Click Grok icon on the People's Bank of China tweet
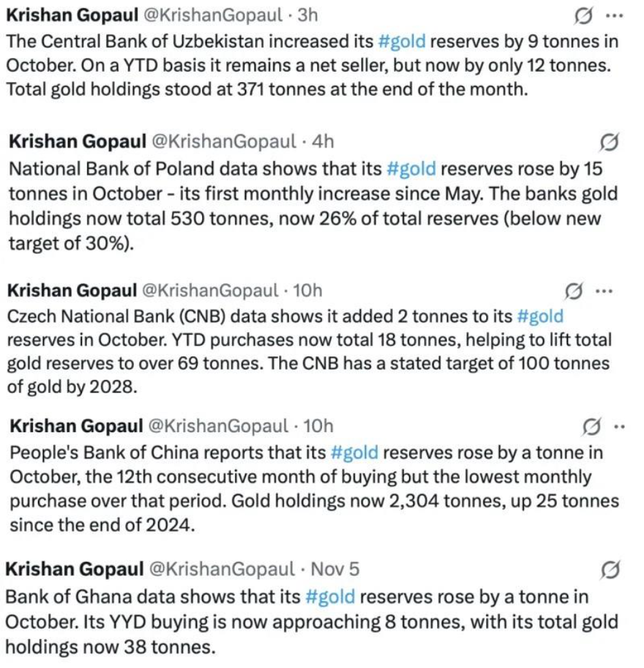The height and width of the screenshot is (668, 644). (592, 427)
